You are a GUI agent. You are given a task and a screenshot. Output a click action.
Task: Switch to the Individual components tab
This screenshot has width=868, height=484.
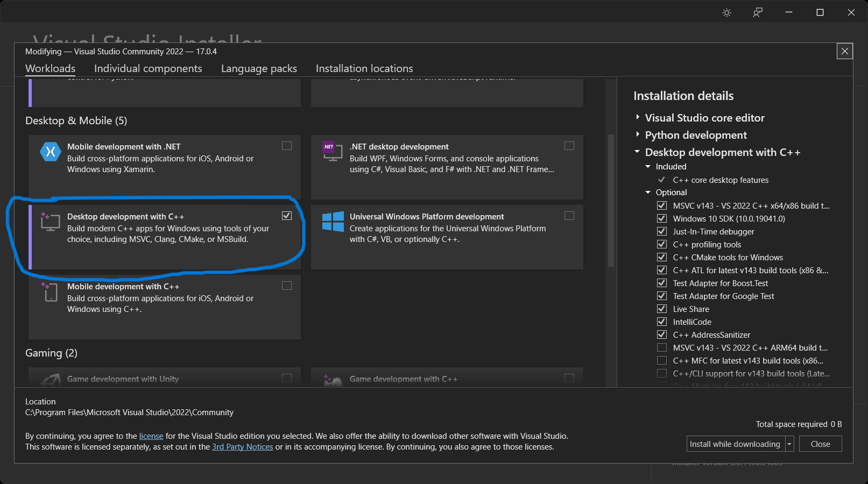[148, 68]
